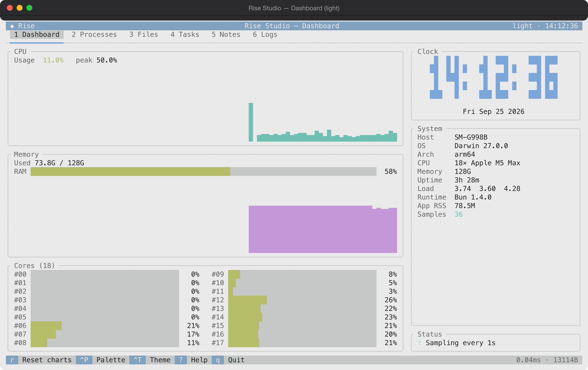Click the core #06 usage bar
The image size is (588, 370).
pos(105,326)
